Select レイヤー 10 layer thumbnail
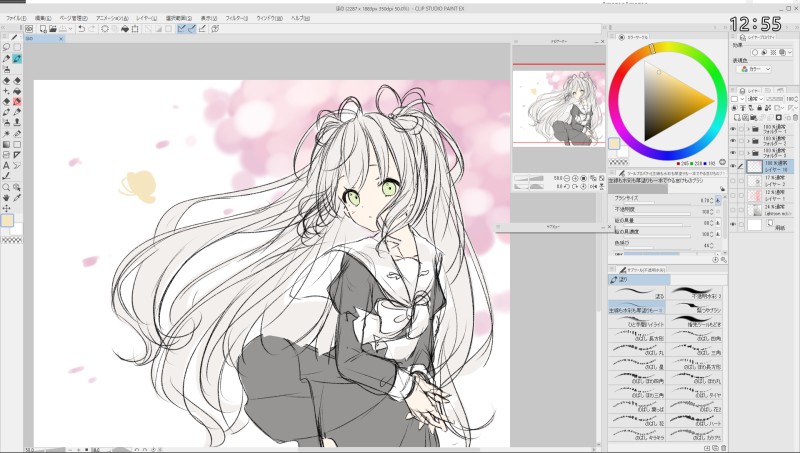Viewport: 800px width, 453px height. (x=754, y=166)
